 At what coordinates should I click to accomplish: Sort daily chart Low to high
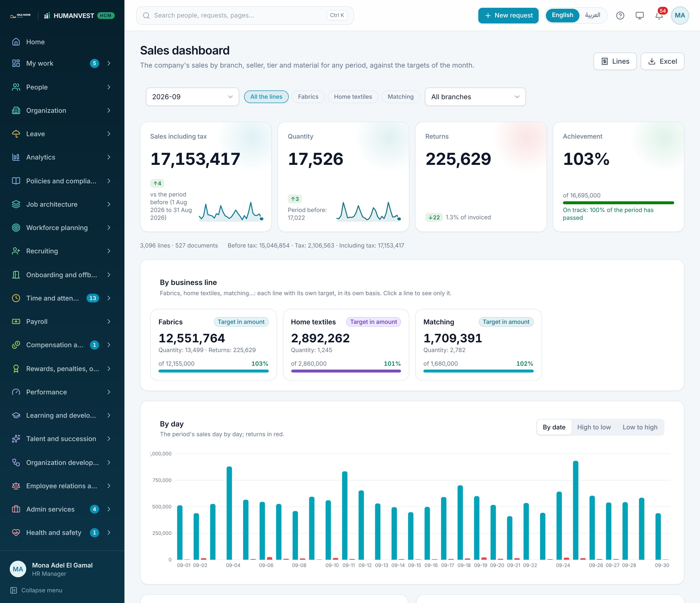(x=640, y=427)
